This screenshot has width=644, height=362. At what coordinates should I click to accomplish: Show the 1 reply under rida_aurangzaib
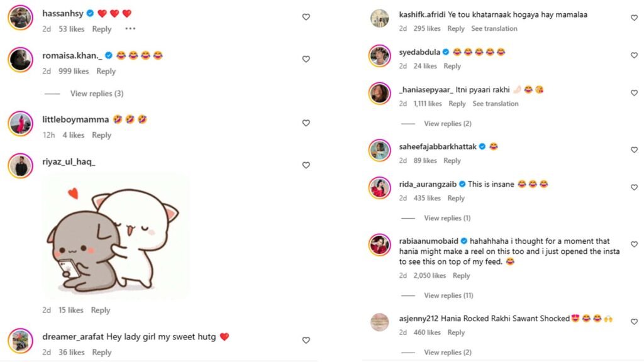coord(447,218)
